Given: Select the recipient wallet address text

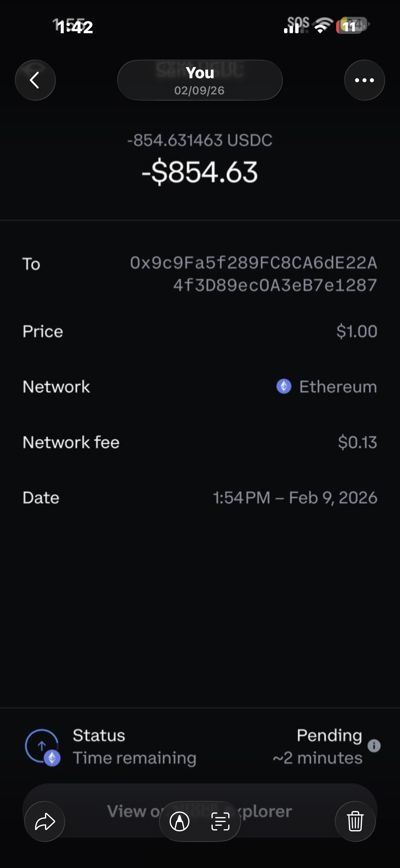Looking at the screenshot, I should (254, 274).
